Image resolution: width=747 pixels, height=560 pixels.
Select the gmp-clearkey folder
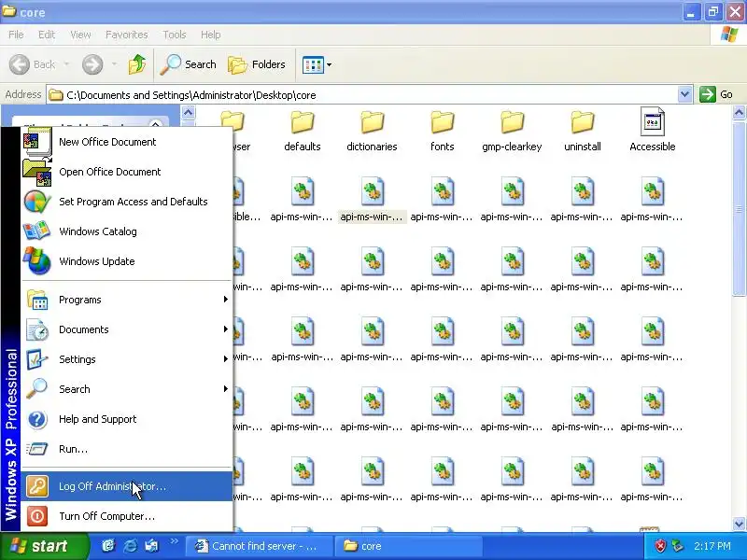pos(512,132)
